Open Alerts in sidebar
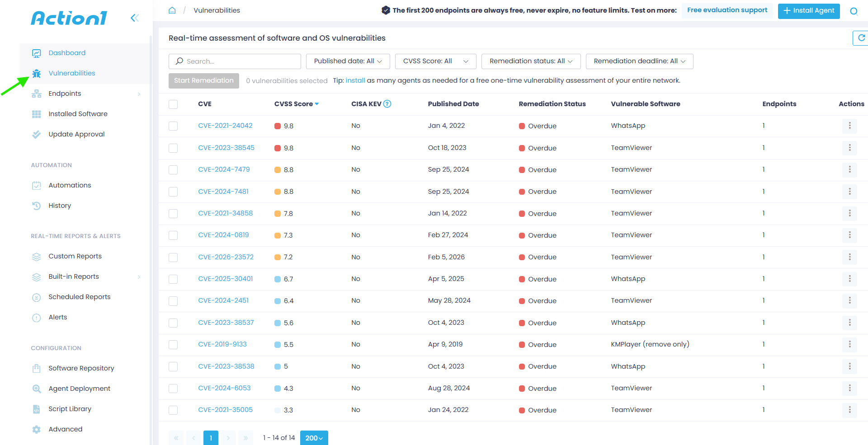This screenshot has height=445, width=868. [58, 317]
